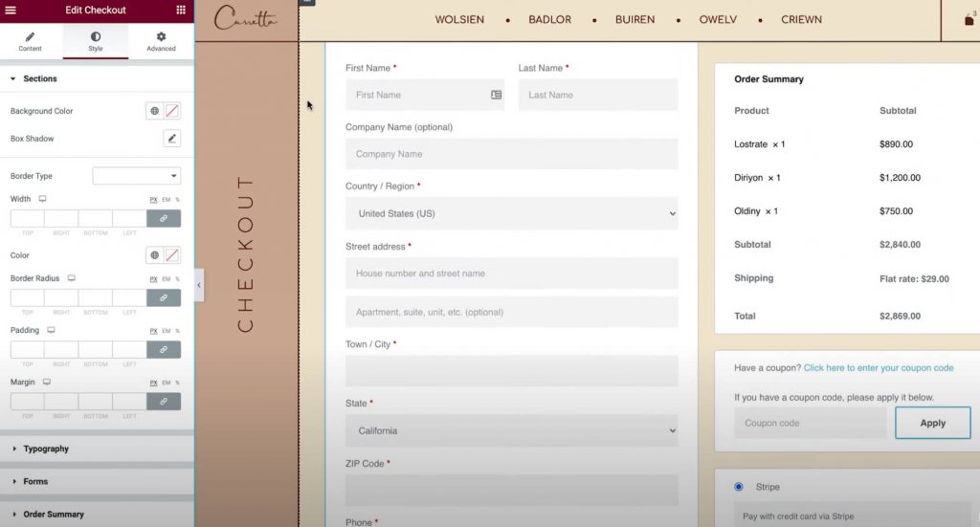Switch to the Advanced tab
Image resolution: width=980 pixels, height=527 pixels.
pyautogui.click(x=161, y=41)
